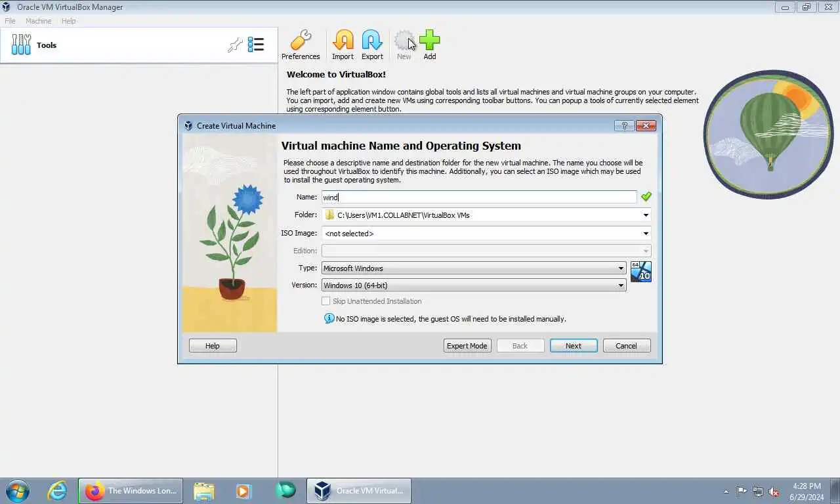Open File Explorer from taskbar
Screen dimensions: 840x504
coord(204,491)
